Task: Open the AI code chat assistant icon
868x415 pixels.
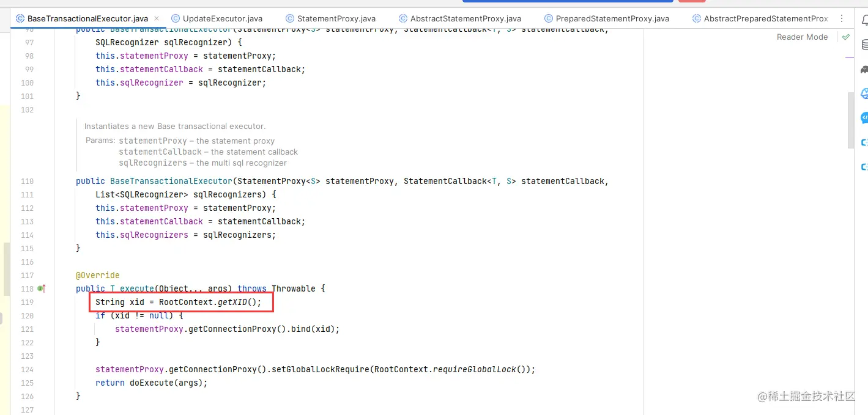Action: coord(864,118)
